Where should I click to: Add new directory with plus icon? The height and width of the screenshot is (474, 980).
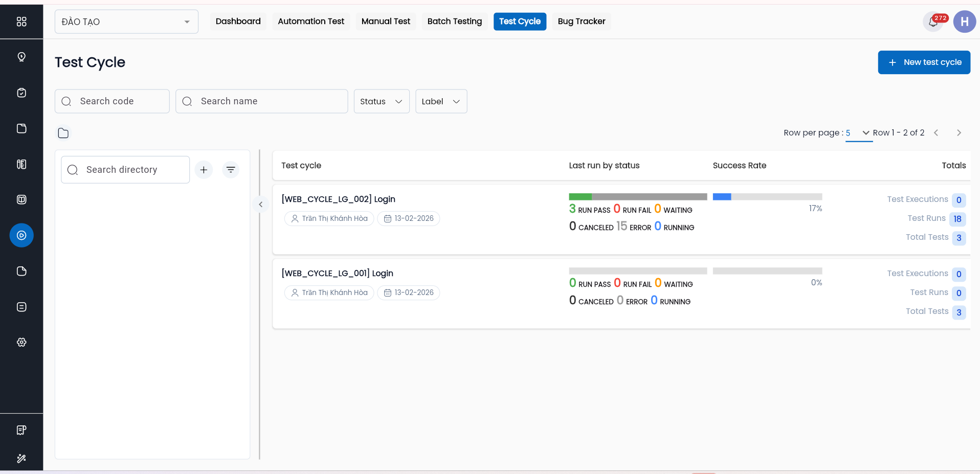(x=204, y=170)
